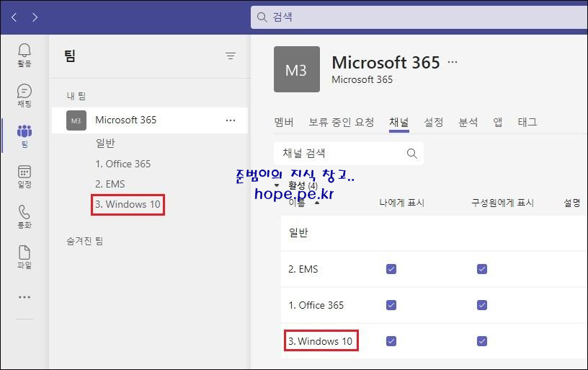Open the 앱 tab
Viewport: 588px width, 370px height.
click(x=498, y=122)
